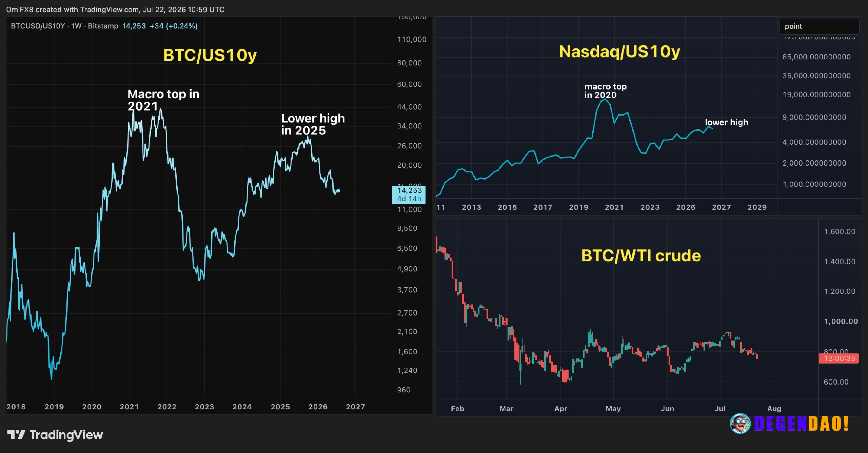Click the 2029 label on Nasdaq time axis
Image resolution: width=868 pixels, height=453 pixels.
point(757,207)
